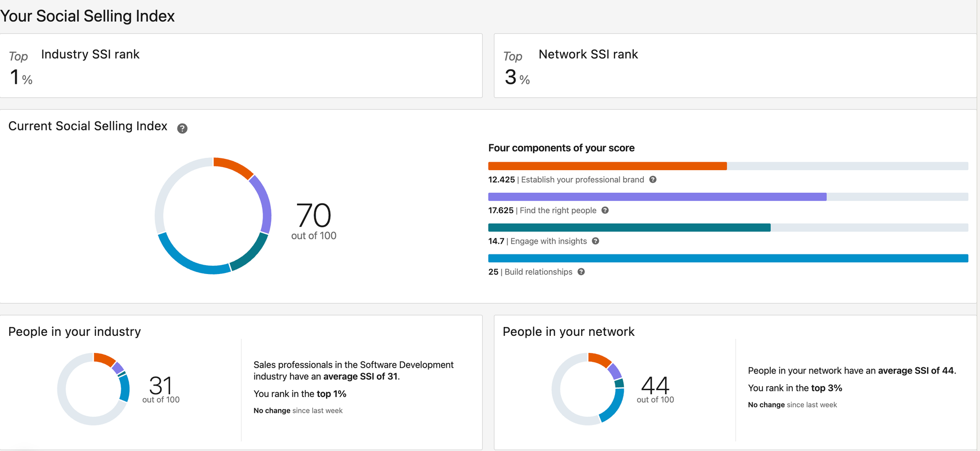Show info tooltip for Engage with insights
The height and width of the screenshot is (451, 980).
click(x=595, y=241)
